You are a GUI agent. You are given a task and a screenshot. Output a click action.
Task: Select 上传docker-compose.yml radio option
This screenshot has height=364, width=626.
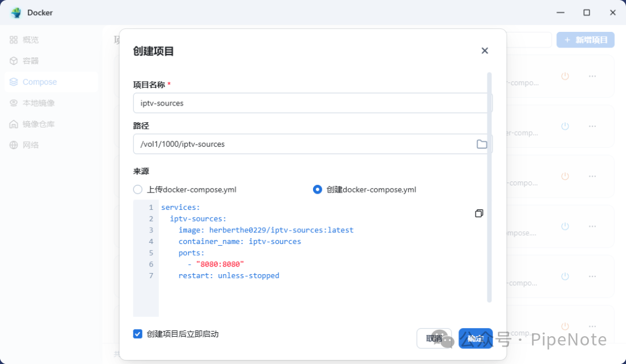137,190
